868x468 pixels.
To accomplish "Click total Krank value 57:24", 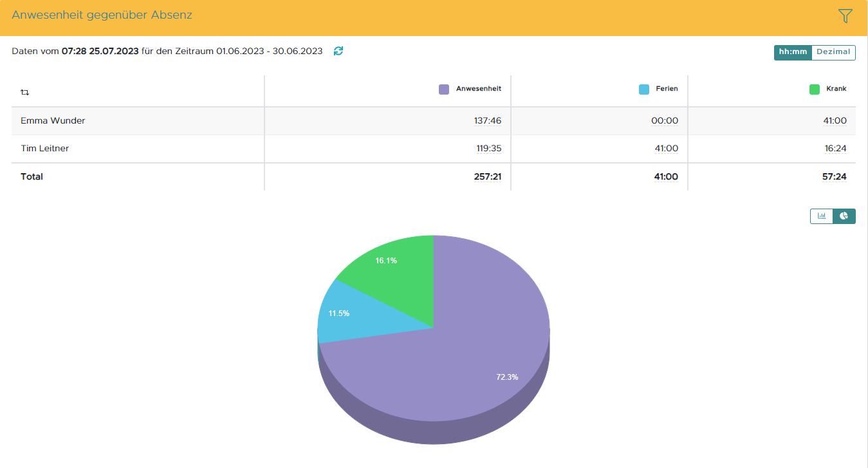I will (x=834, y=176).
